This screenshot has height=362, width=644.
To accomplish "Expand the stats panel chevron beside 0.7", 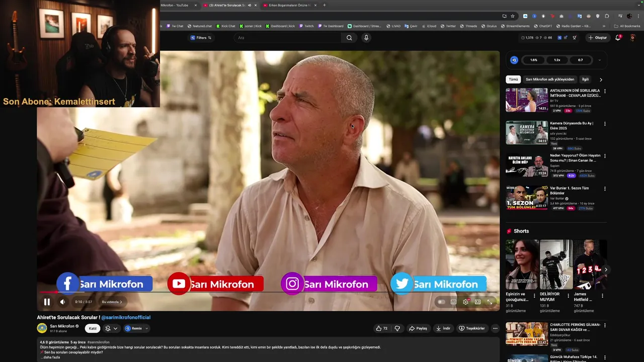I will (599, 60).
